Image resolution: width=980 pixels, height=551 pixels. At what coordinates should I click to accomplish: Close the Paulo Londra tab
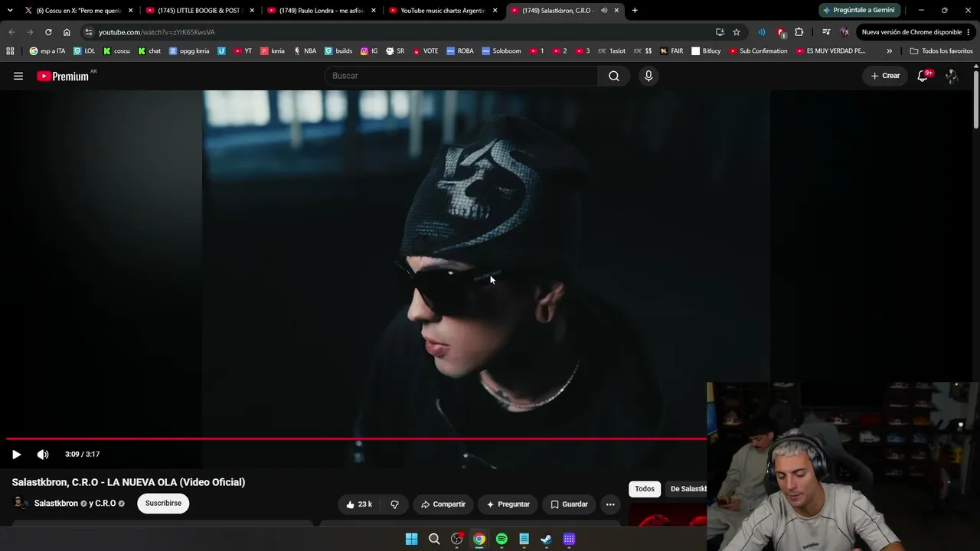(x=374, y=11)
